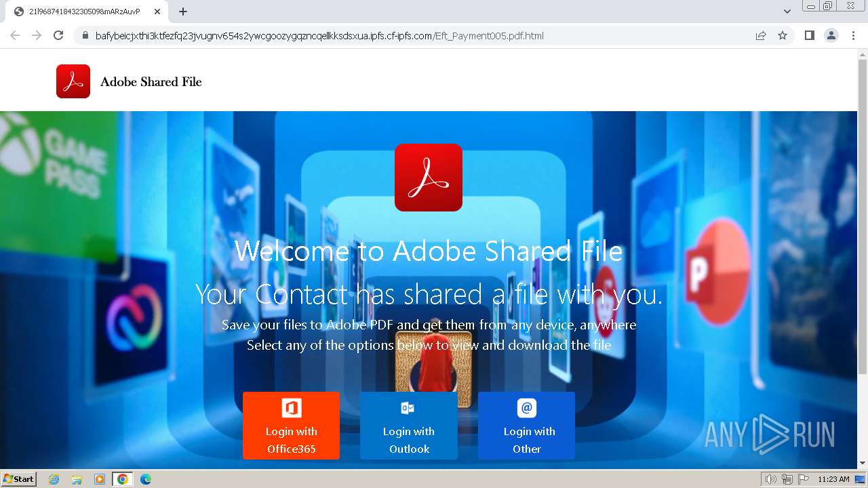Click the Office365 icon on button

coord(292,408)
